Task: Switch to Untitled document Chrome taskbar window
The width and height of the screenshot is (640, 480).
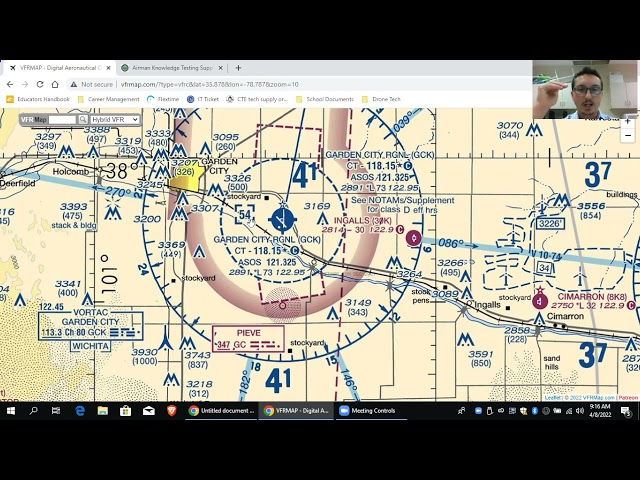Action: click(221, 411)
